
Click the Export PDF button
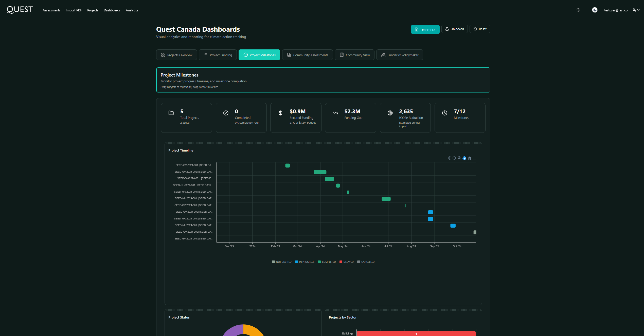click(x=425, y=30)
